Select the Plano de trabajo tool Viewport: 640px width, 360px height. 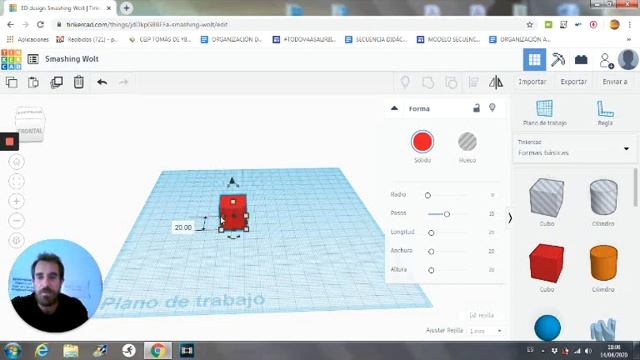pyautogui.click(x=544, y=113)
